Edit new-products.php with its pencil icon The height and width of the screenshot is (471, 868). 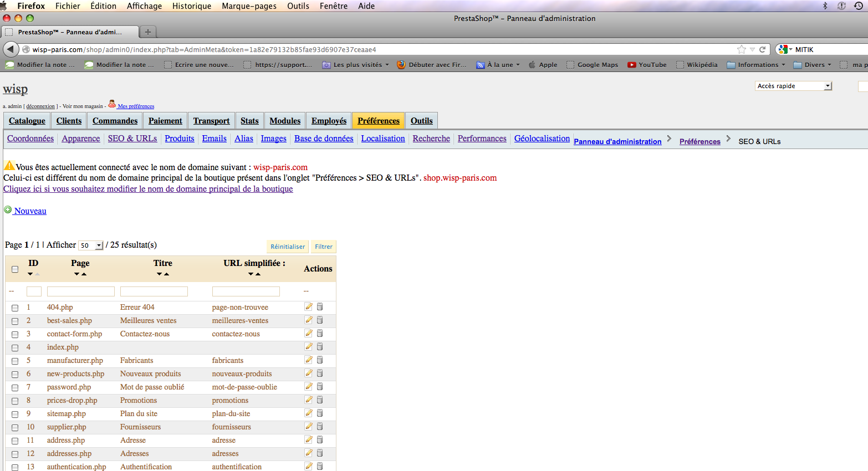click(309, 373)
